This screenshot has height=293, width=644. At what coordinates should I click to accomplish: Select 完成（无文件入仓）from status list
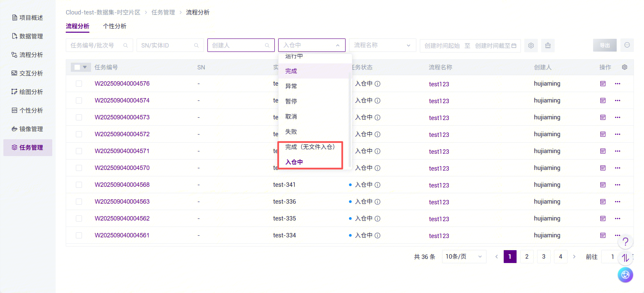click(x=310, y=147)
